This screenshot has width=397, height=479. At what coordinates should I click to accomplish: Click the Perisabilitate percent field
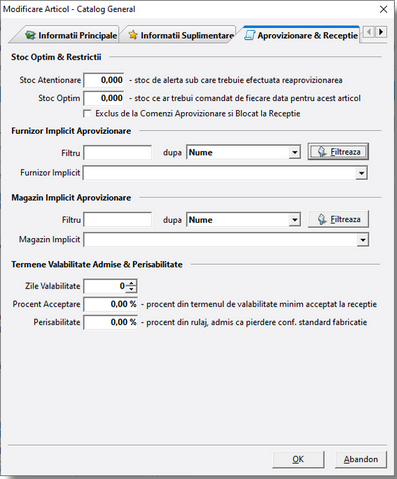point(110,322)
